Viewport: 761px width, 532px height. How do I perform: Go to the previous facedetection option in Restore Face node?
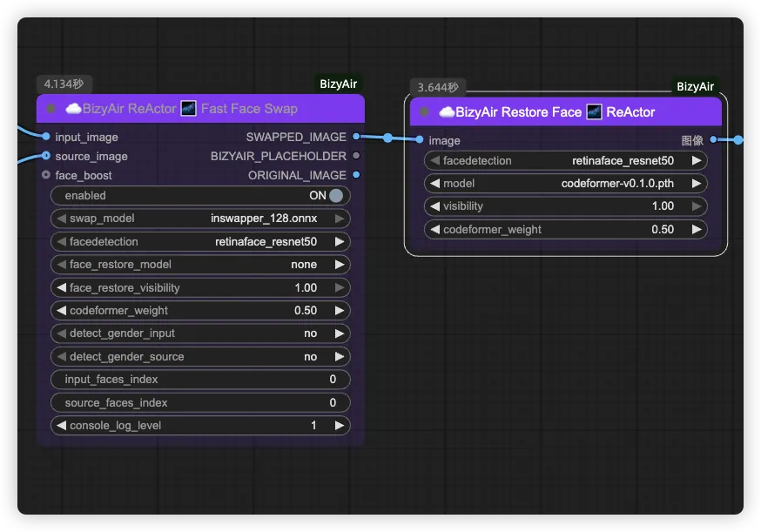[x=434, y=161]
